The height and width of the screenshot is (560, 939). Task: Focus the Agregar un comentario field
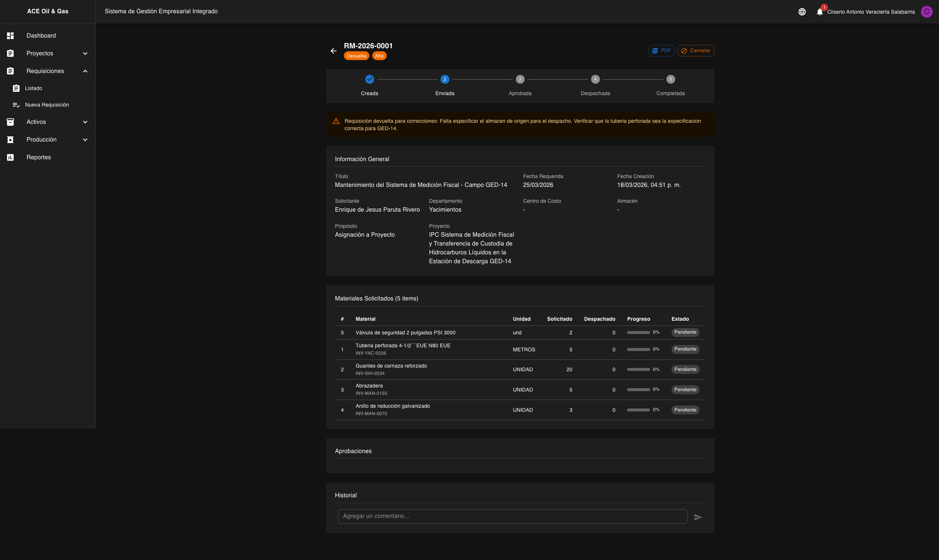(x=512, y=516)
